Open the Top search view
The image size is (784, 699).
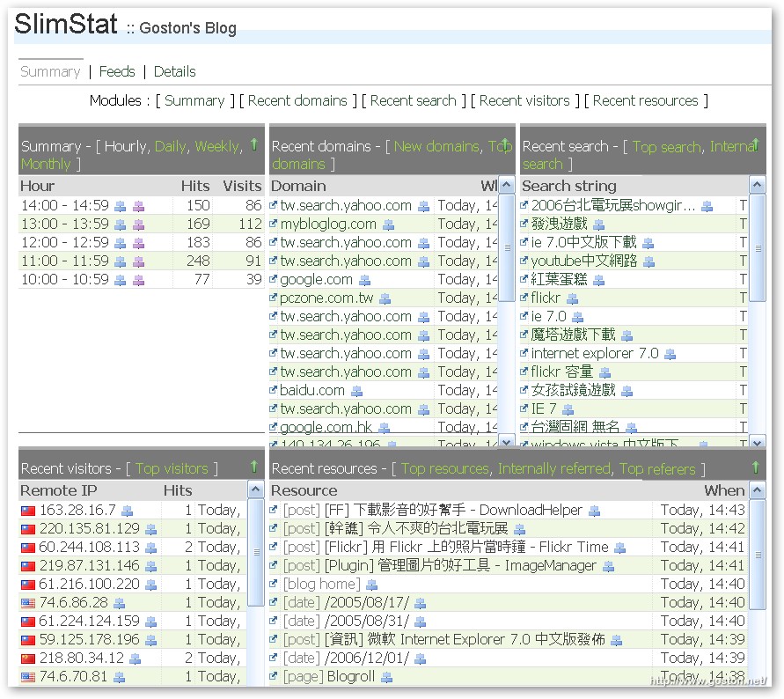(667, 147)
